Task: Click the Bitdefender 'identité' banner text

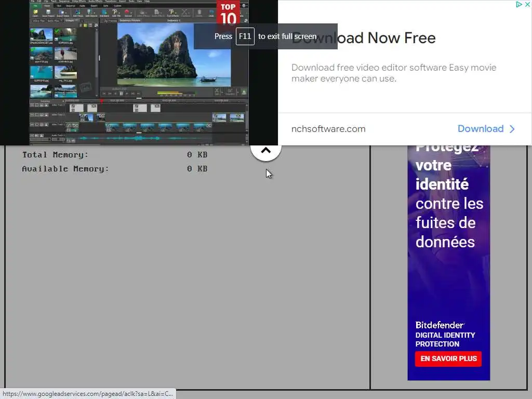Action: pyautogui.click(x=442, y=184)
